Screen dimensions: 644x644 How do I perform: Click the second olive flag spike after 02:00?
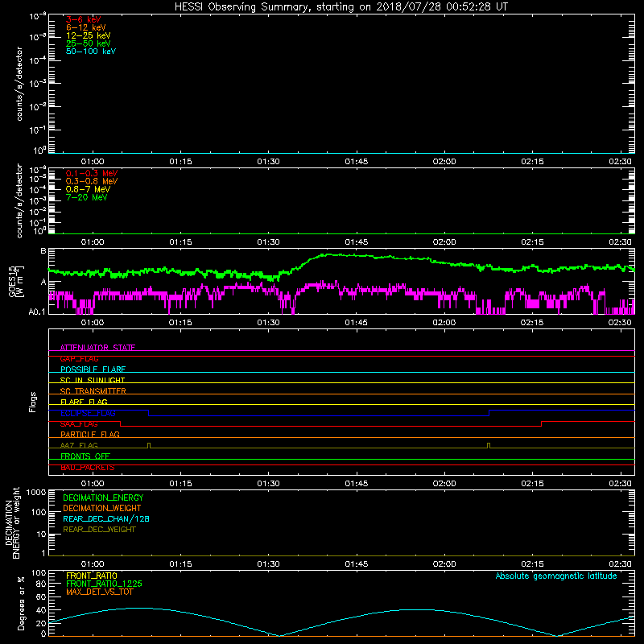(x=489, y=446)
